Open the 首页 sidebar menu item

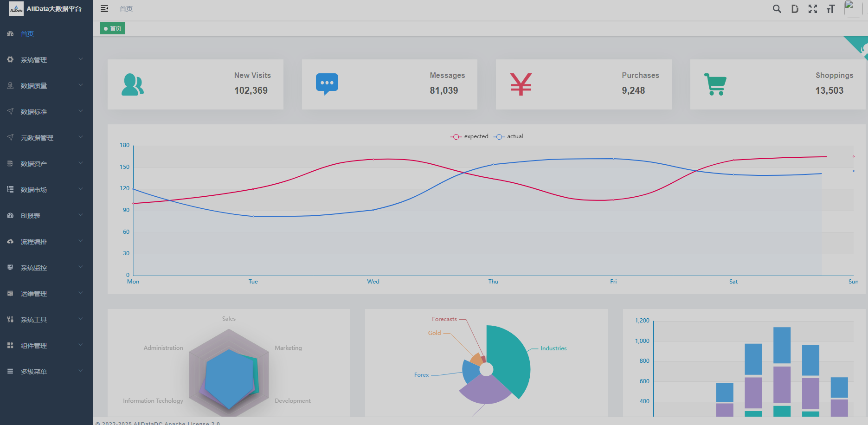tap(27, 34)
